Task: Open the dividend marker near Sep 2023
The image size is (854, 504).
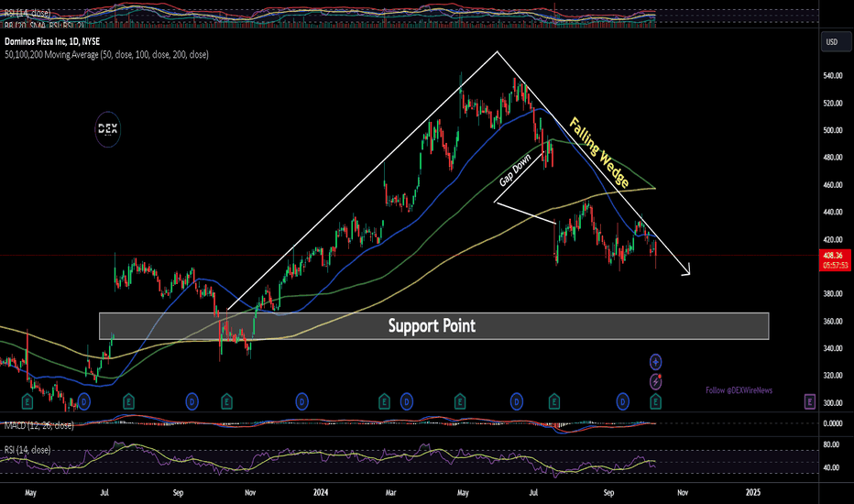Action: [192, 402]
